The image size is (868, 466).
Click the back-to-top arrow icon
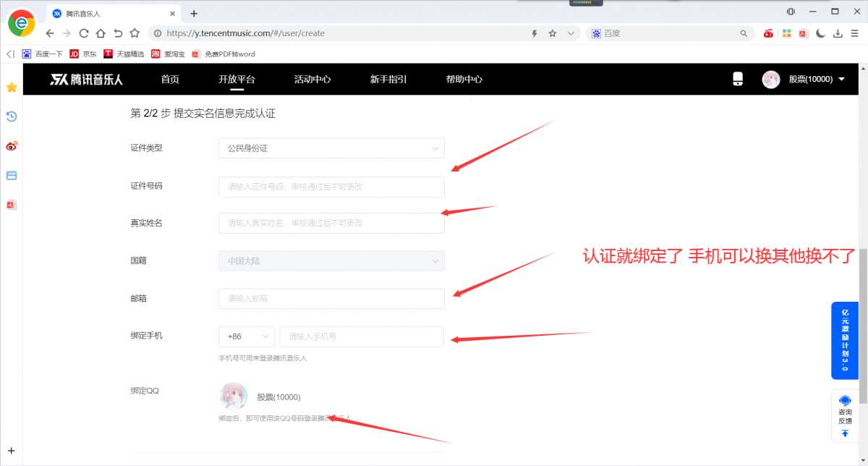844,433
